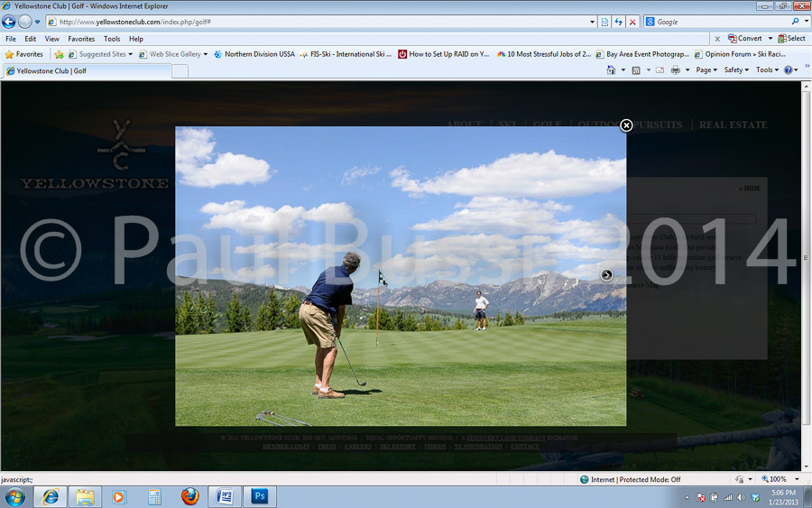Stop loading with the red X icon
This screenshot has width=812, height=508.
point(632,22)
